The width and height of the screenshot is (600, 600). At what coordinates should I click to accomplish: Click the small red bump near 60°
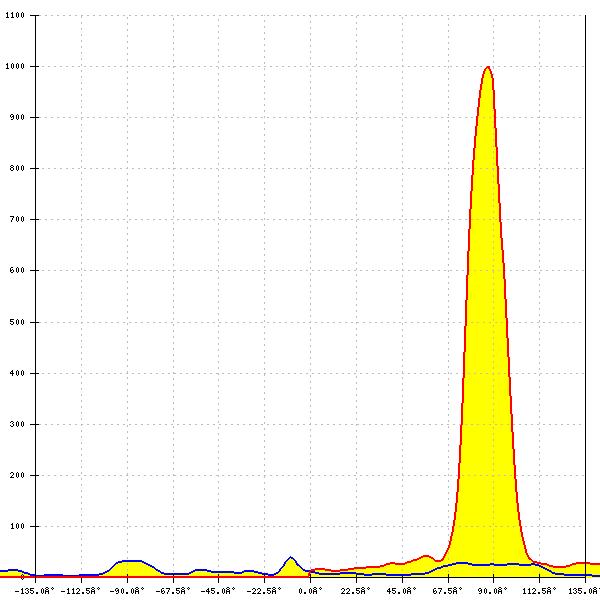pyautogui.click(x=426, y=556)
